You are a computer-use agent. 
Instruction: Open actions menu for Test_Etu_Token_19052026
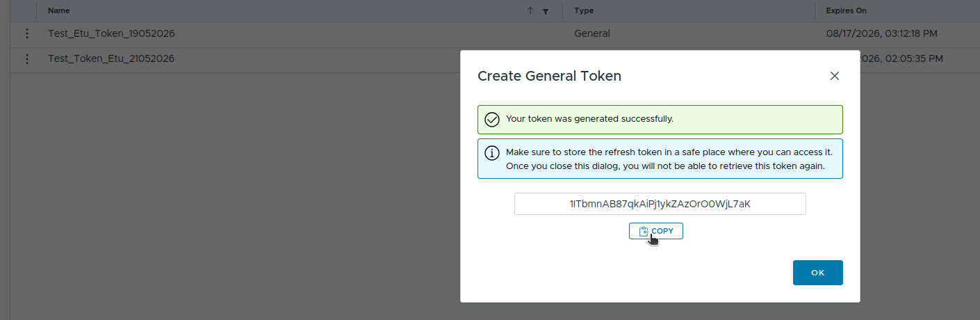tap(27, 33)
